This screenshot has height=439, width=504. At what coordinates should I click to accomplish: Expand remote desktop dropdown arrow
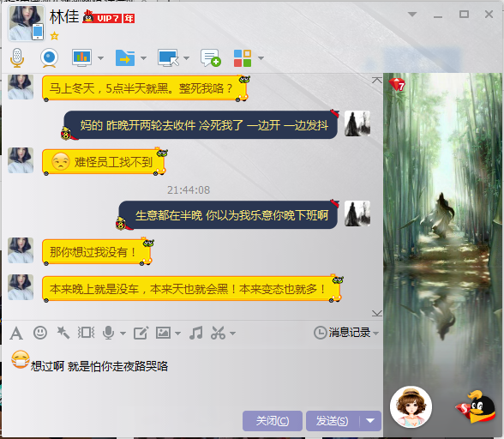point(187,58)
